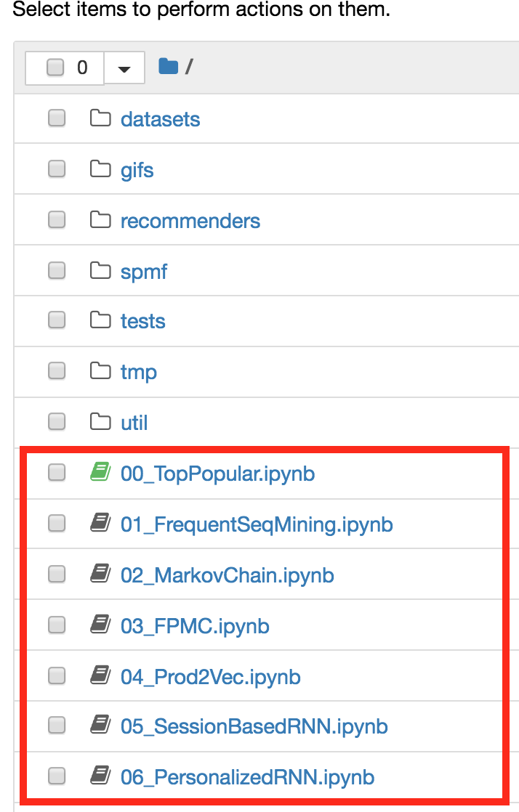This screenshot has width=519, height=812.
Task: Click the notebook icon beside 06_PersonalizedRNN.ipynb
Action: [x=100, y=776]
